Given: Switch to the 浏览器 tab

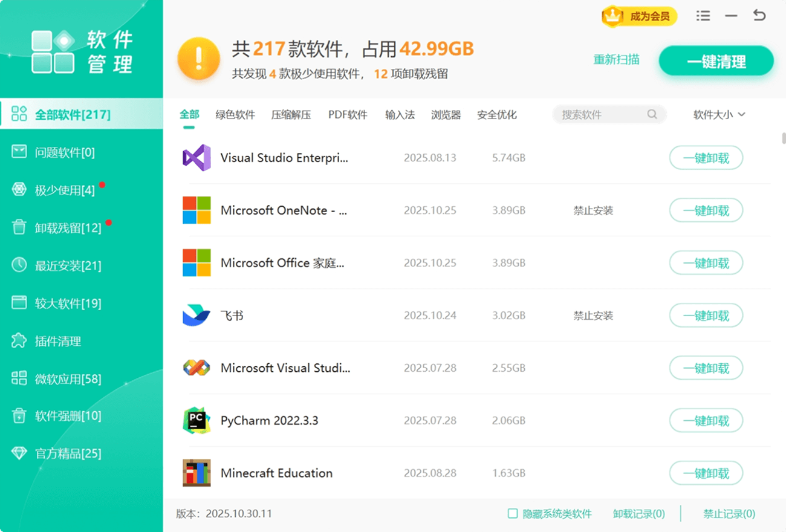Looking at the screenshot, I should [446, 115].
